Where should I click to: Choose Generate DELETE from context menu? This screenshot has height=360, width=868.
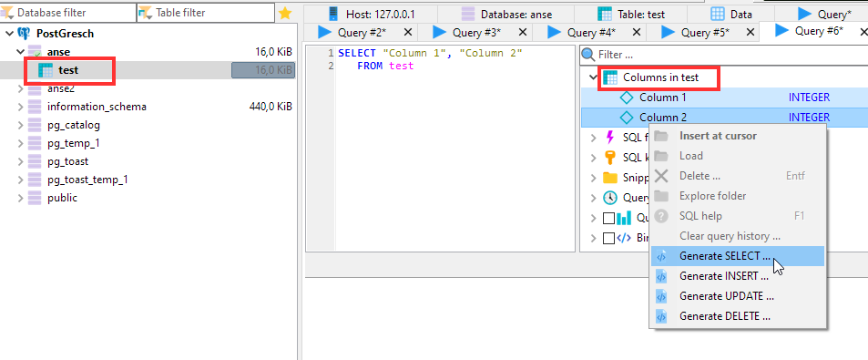point(738,317)
